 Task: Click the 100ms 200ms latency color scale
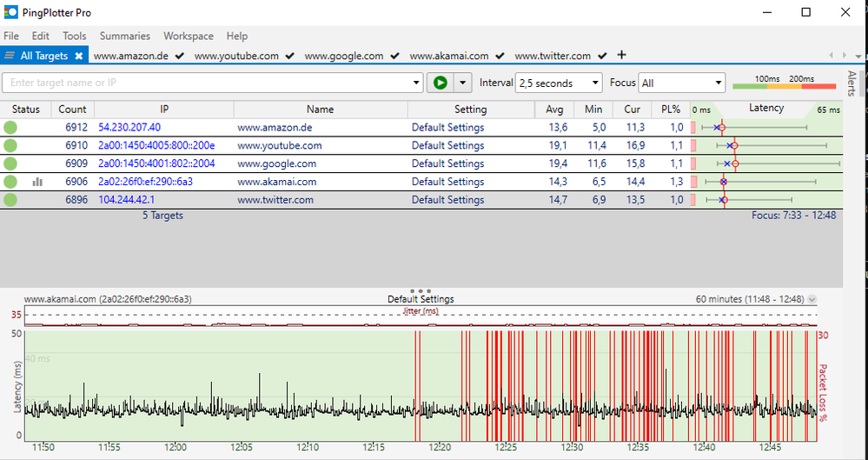(x=784, y=83)
